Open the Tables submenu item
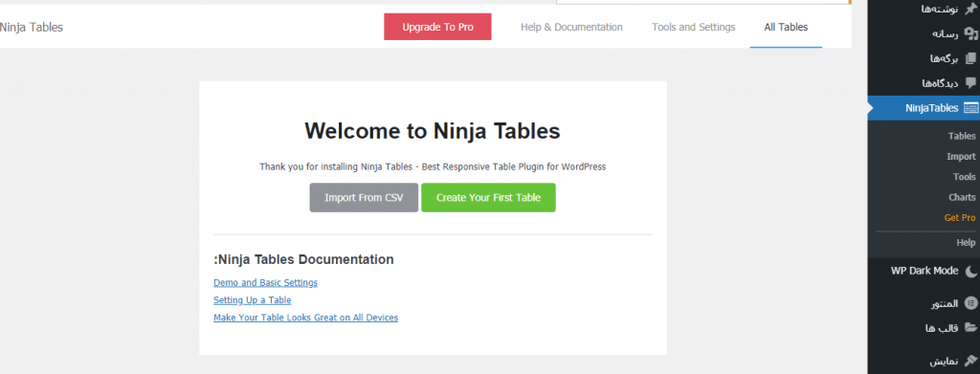 click(x=962, y=136)
